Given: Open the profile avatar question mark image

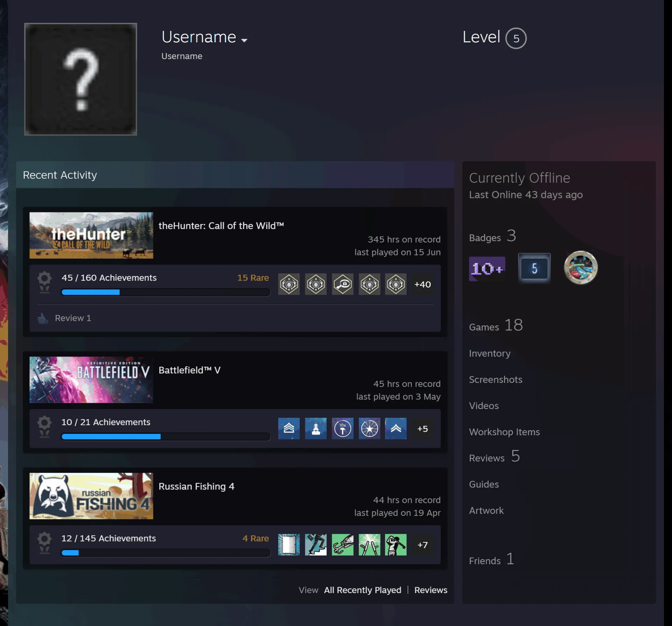Looking at the screenshot, I should click(80, 79).
